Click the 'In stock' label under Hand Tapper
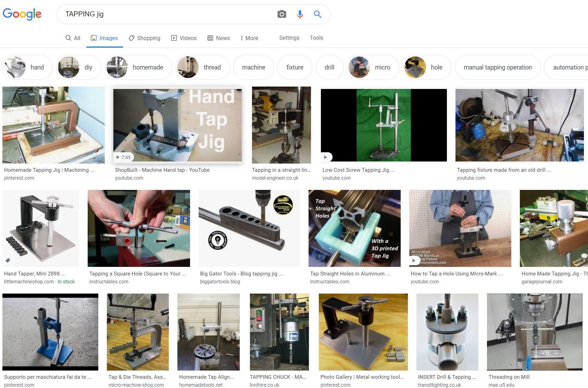The height and width of the screenshot is (388, 588). click(66, 281)
